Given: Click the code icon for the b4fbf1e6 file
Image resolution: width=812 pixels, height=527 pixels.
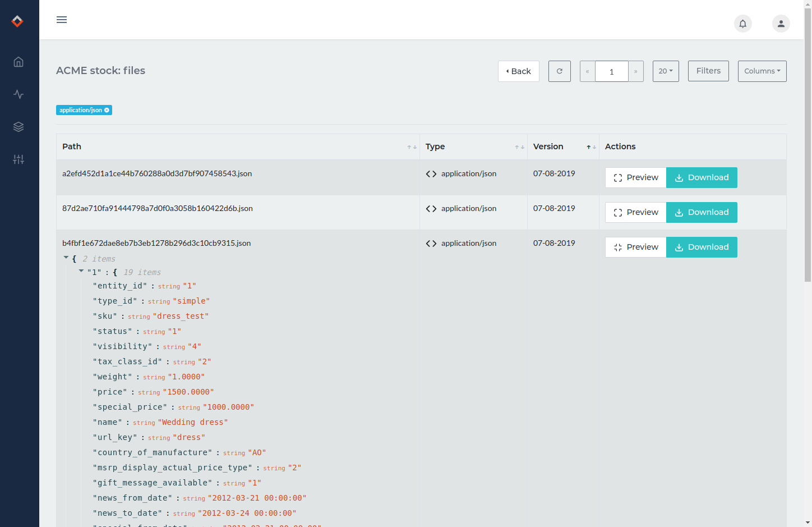Looking at the screenshot, I should click(431, 244).
